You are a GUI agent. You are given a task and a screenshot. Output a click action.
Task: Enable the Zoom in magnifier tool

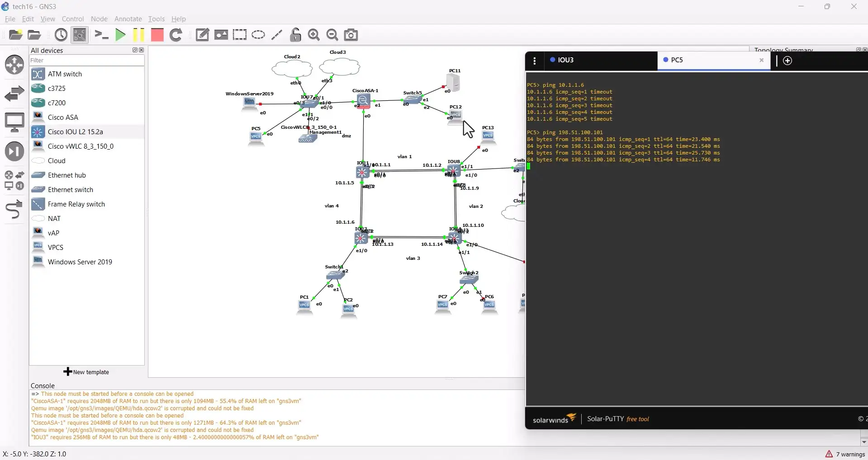pyautogui.click(x=314, y=35)
